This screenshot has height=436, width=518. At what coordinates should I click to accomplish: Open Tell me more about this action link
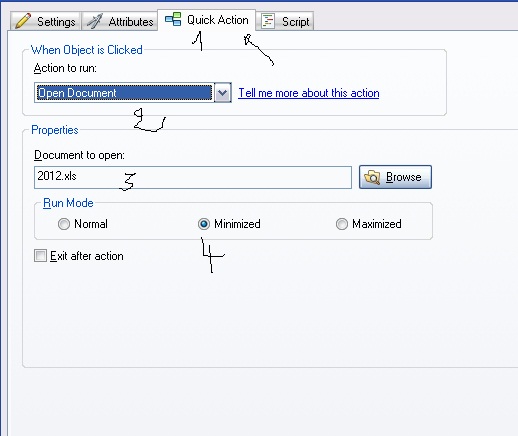pyautogui.click(x=309, y=93)
